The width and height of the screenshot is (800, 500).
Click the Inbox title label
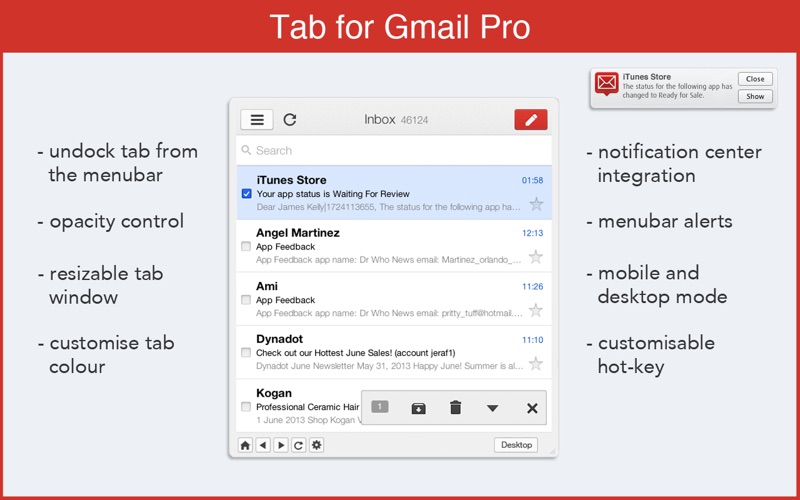(x=380, y=119)
